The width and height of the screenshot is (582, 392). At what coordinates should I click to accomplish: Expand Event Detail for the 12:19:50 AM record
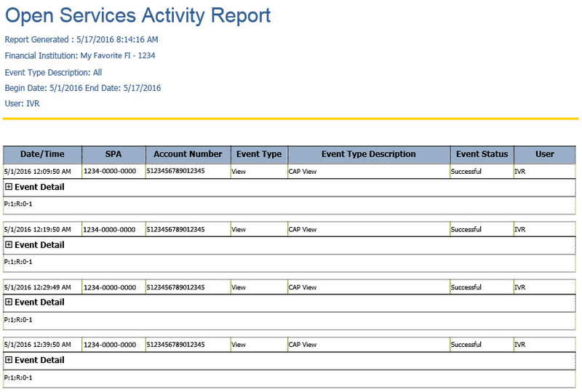pyautogui.click(x=9, y=245)
